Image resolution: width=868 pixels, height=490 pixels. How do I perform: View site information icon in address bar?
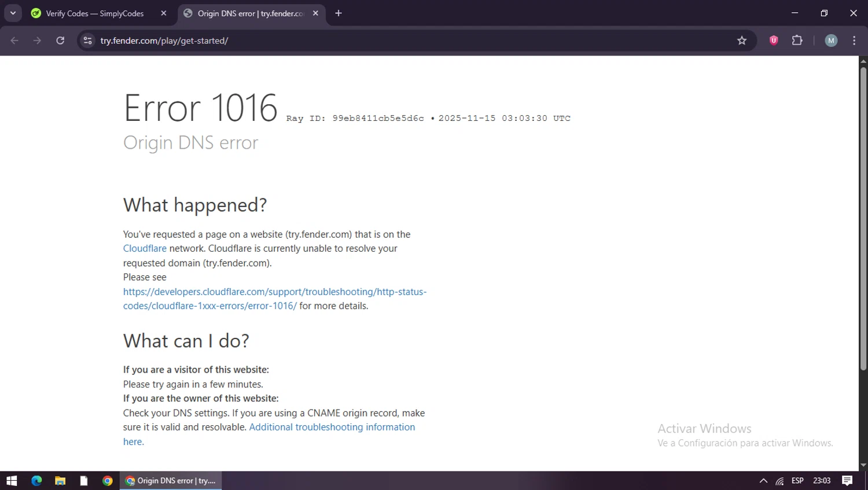click(87, 40)
